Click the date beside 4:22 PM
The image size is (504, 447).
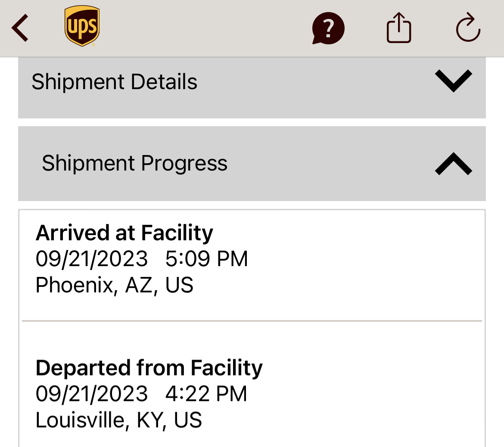91,394
